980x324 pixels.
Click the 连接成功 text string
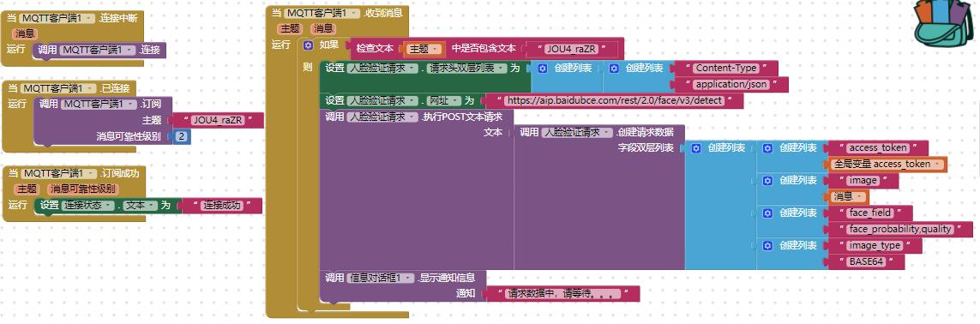[222, 206]
